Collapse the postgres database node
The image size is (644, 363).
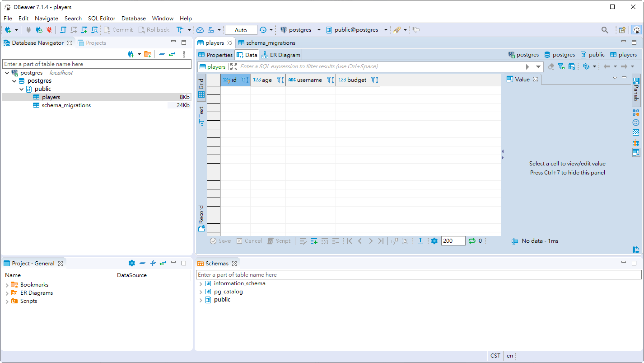point(14,81)
